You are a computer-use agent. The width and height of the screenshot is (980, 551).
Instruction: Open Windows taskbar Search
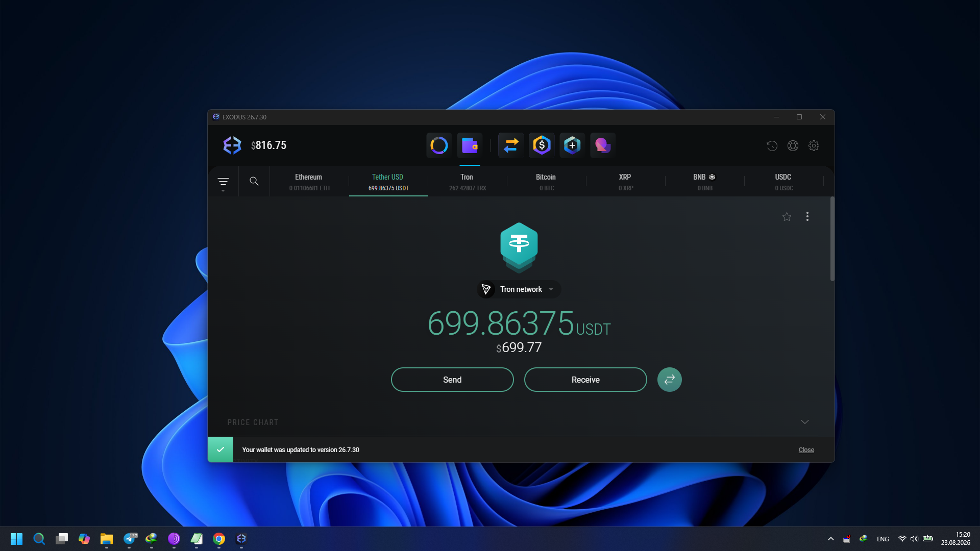pos(39,539)
